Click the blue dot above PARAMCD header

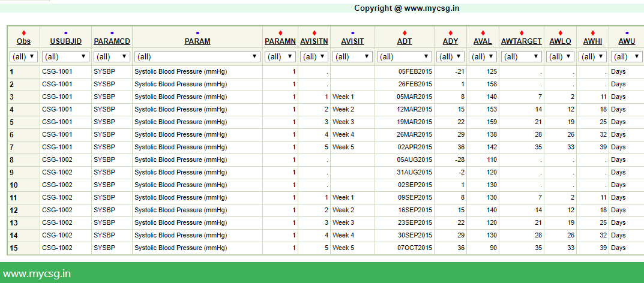click(x=112, y=32)
